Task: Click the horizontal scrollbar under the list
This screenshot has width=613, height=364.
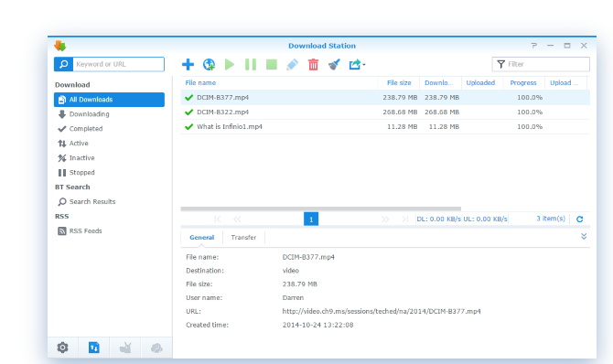Action: tap(320, 209)
